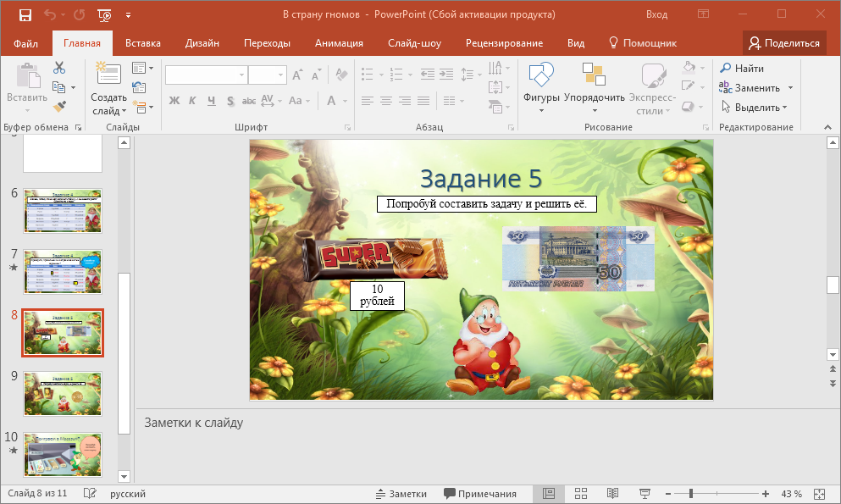Copy selection using the copy icon
This screenshot has width=841, height=504.
[x=59, y=87]
